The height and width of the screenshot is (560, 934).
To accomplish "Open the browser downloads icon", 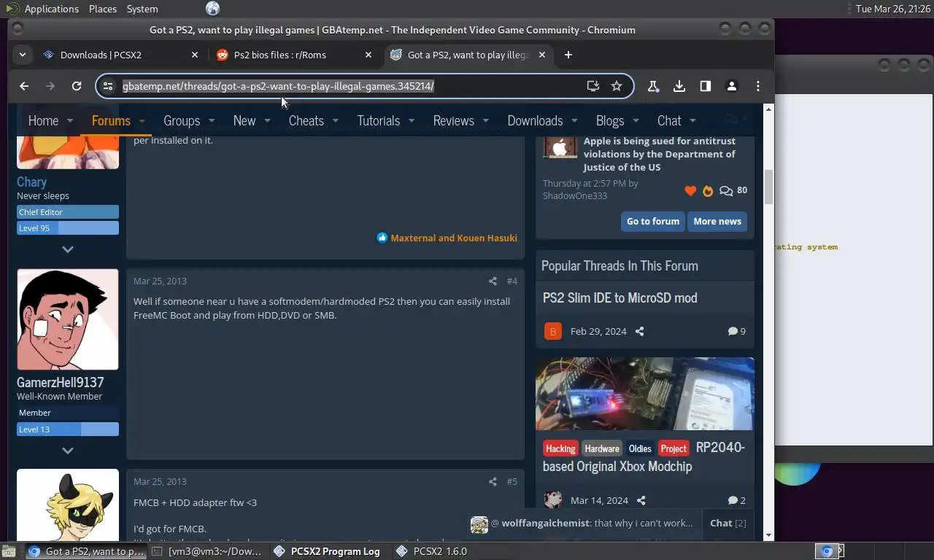I will pyautogui.click(x=679, y=86).
